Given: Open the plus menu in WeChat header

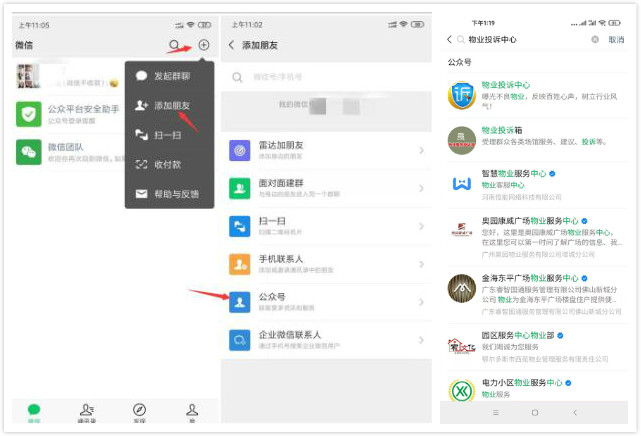Looking at the screenshot, I should (204, 45).
